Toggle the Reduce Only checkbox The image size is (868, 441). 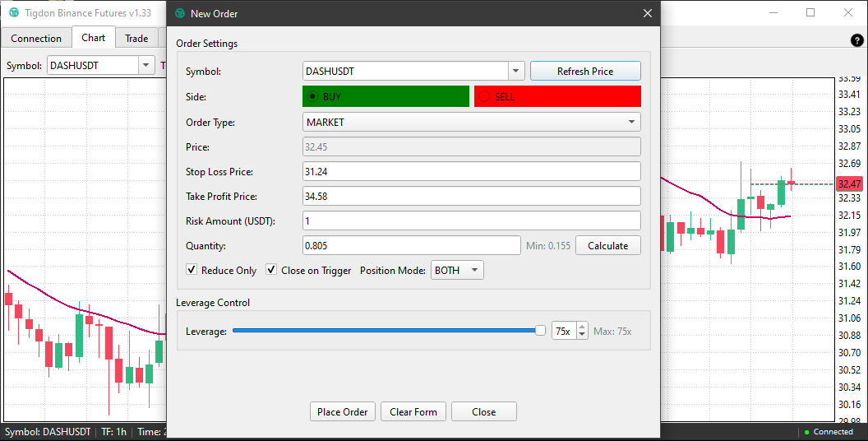[x=192, y=271]
